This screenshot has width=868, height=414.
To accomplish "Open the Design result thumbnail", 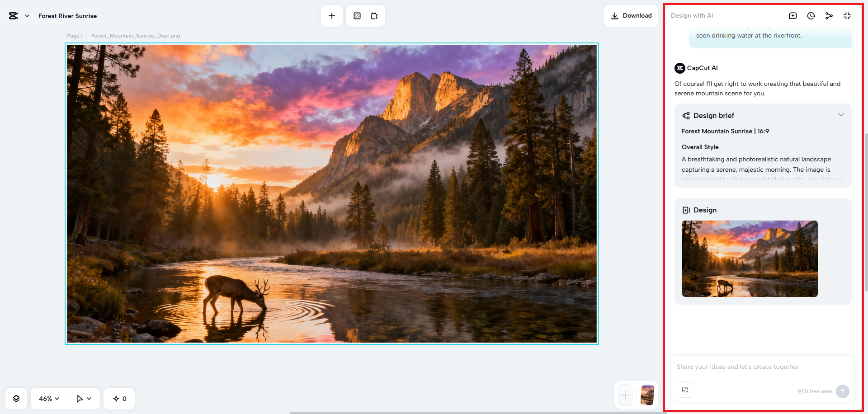I will tap(749, 259).
